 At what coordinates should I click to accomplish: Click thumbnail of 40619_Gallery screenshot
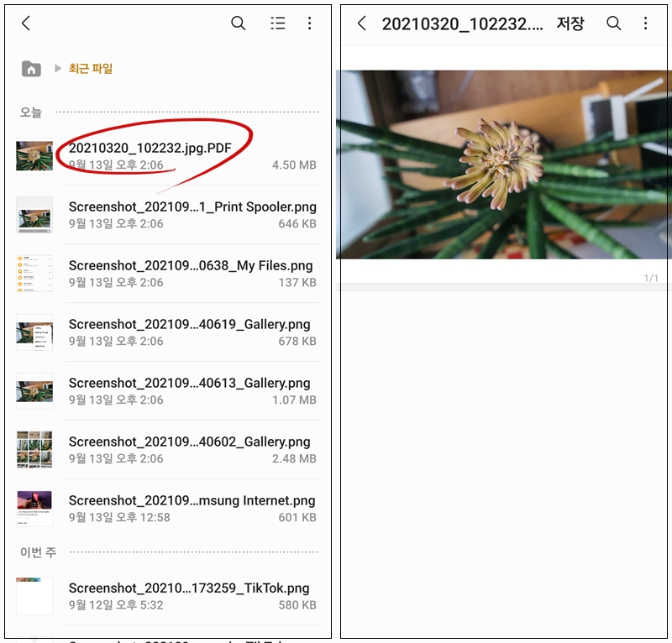pos(34,332)
